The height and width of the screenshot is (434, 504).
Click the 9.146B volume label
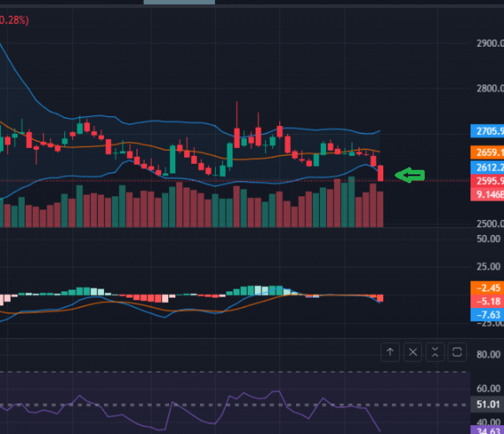(487, 194)
